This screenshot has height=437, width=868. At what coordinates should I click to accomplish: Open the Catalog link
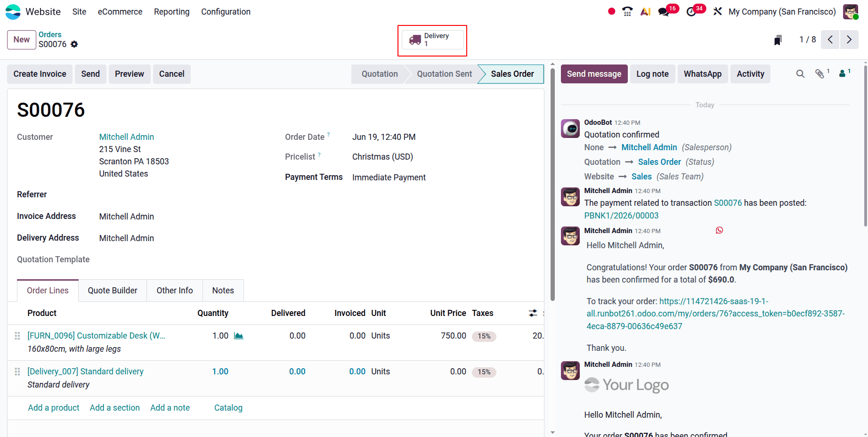228,408
